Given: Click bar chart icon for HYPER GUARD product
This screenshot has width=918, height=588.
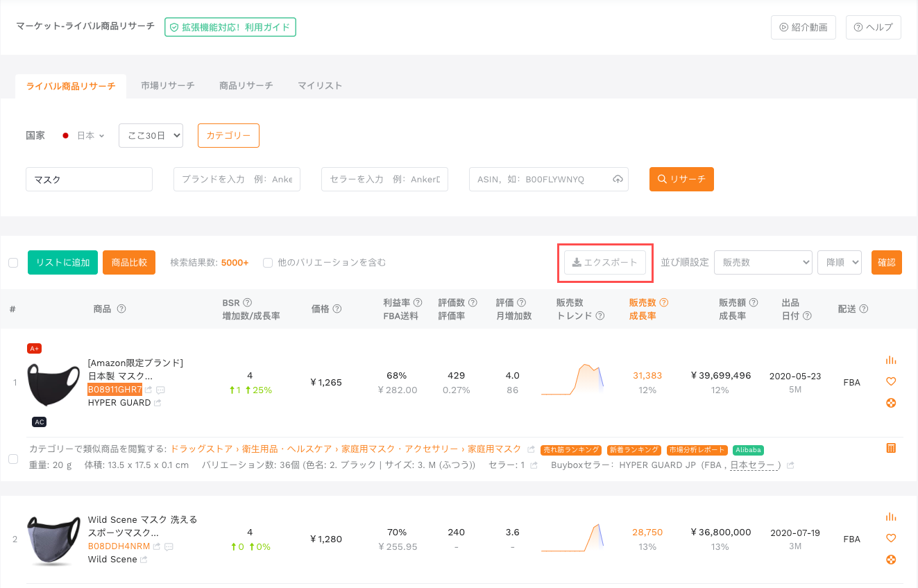Looking at the screenshot, I should pos(891,360).
